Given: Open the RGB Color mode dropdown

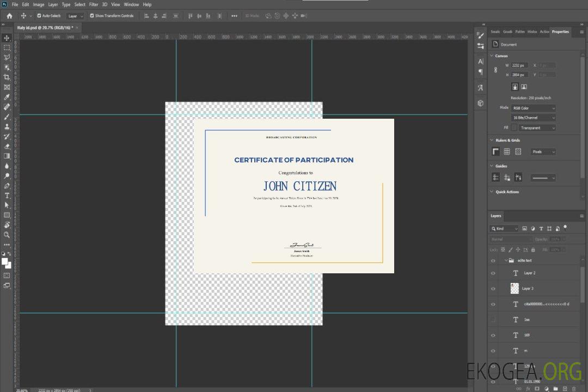Looking at the screenshot, I should 534,108.
